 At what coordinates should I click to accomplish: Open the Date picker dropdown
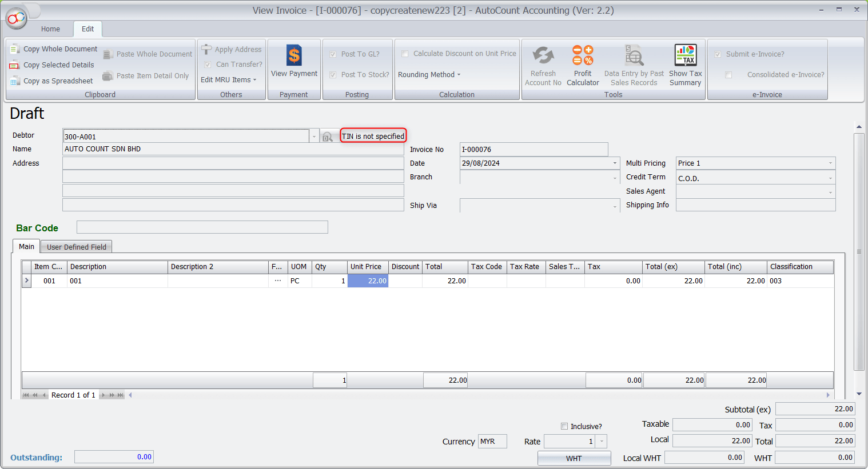pyautogui.click(x=615, y=163)
